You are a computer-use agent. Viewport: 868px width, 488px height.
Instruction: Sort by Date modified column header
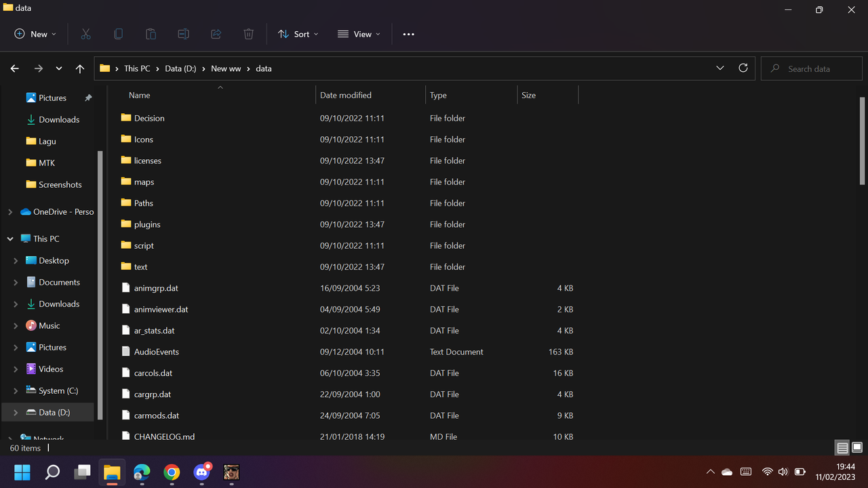pyautogui.click(x=370, y=96)
